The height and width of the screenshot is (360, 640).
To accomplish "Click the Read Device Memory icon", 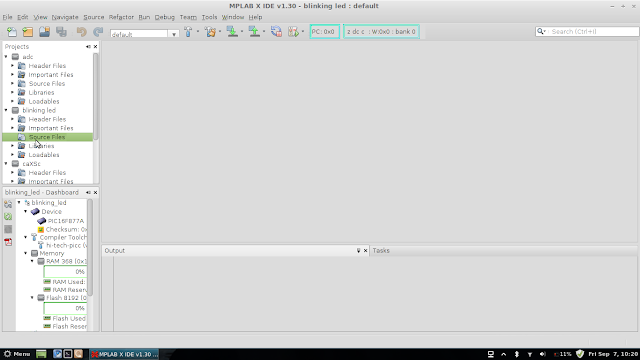I will (254, 32).
